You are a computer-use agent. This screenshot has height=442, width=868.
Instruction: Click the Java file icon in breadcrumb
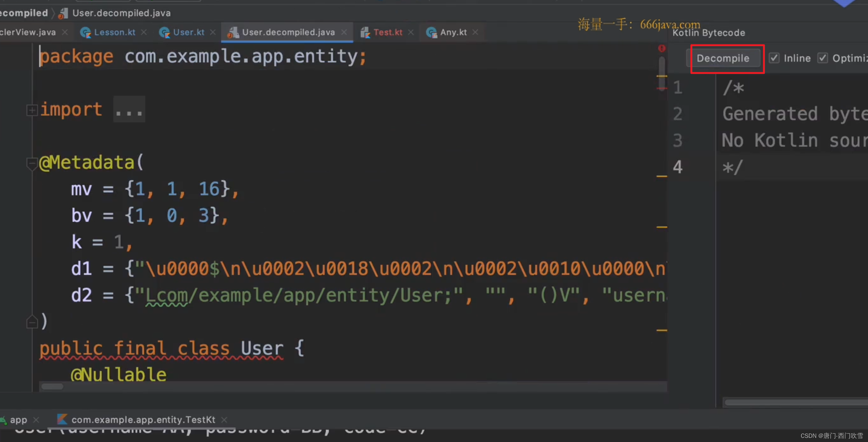(x=63, y=14)
